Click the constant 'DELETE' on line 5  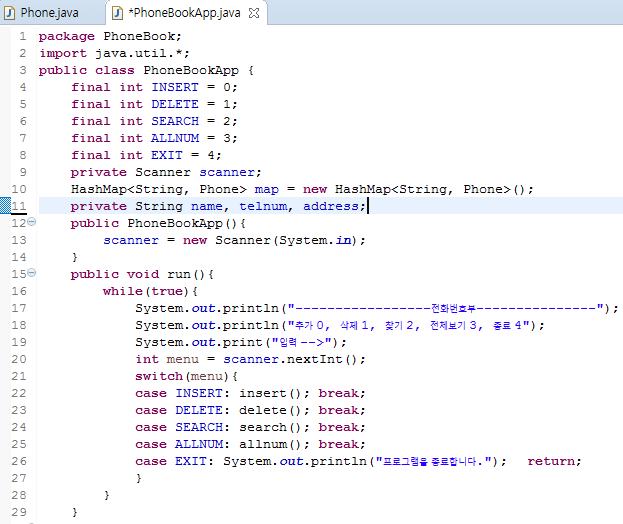tap(175, 104)
